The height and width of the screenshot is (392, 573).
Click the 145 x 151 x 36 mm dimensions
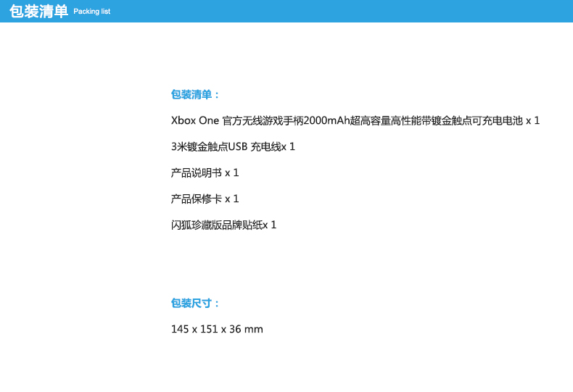coord(217,329)
